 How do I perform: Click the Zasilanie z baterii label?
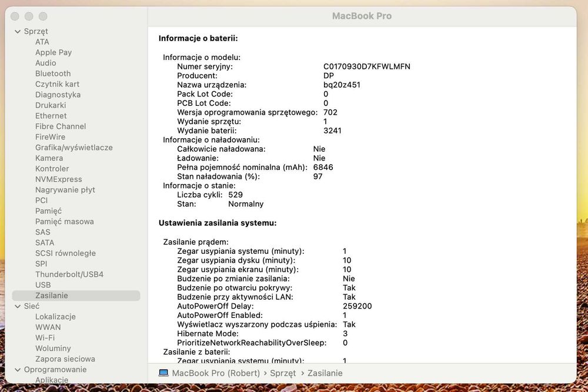click(x=196, y=352)
